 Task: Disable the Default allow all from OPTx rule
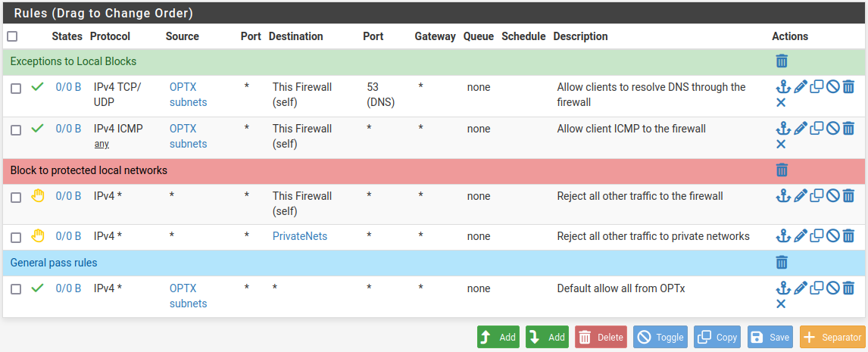tap(832, 288)
